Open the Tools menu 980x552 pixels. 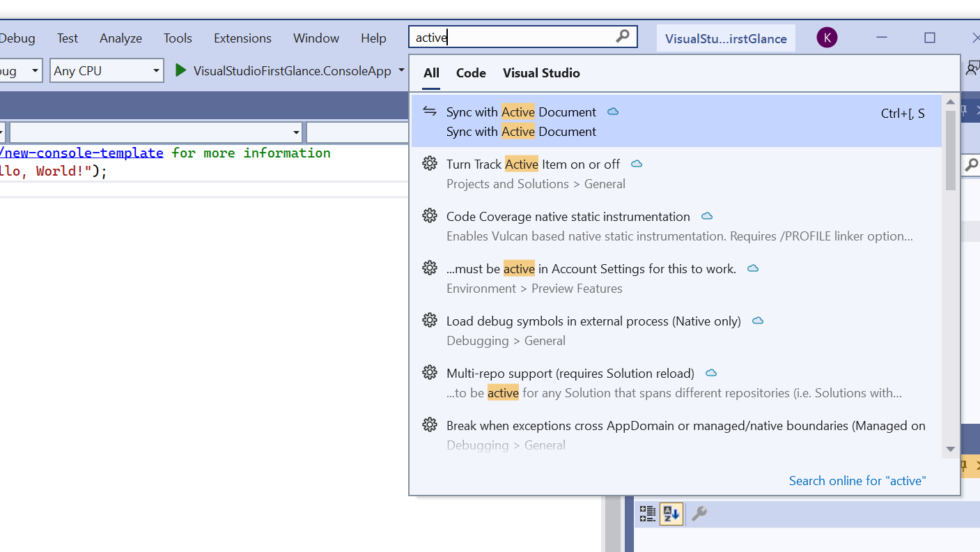pos(177,38)
